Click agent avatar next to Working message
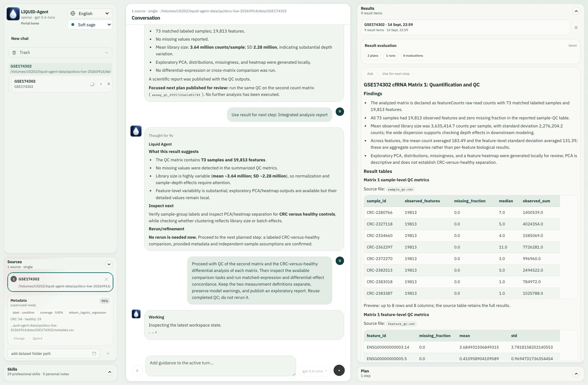 point(136,314)
